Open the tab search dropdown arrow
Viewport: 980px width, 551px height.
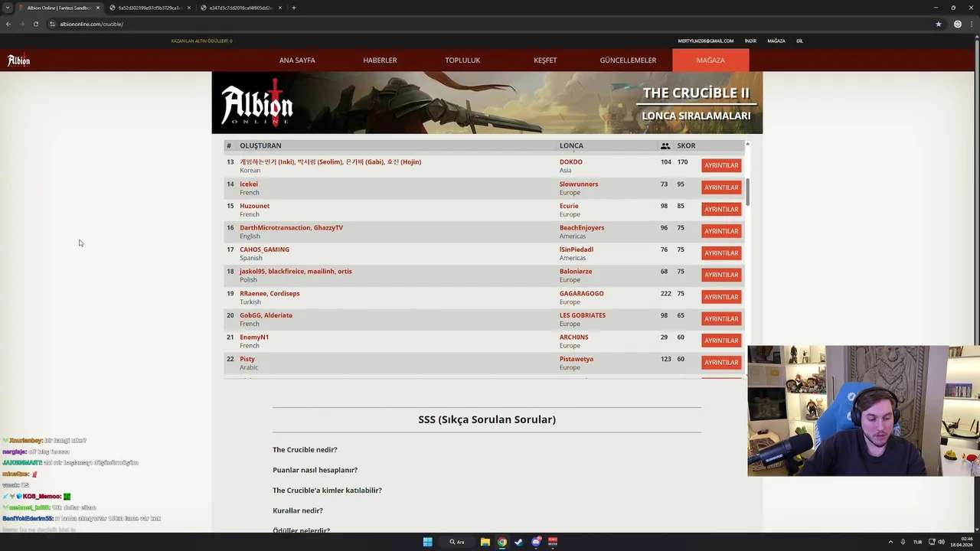(x=8, y=8)
